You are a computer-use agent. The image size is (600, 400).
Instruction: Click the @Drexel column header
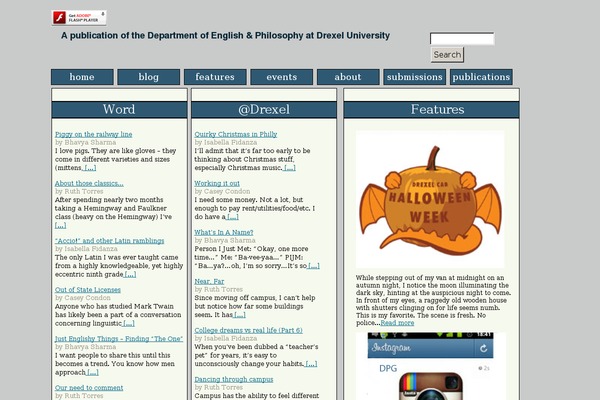[x=264, y=109]
